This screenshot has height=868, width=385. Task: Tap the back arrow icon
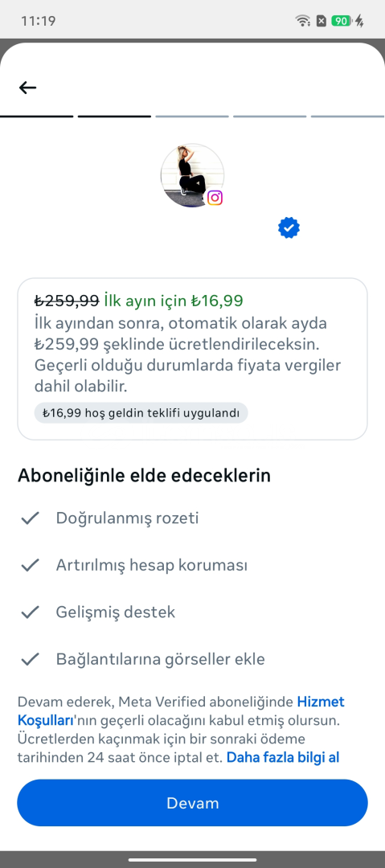click(x=27, y=88)
